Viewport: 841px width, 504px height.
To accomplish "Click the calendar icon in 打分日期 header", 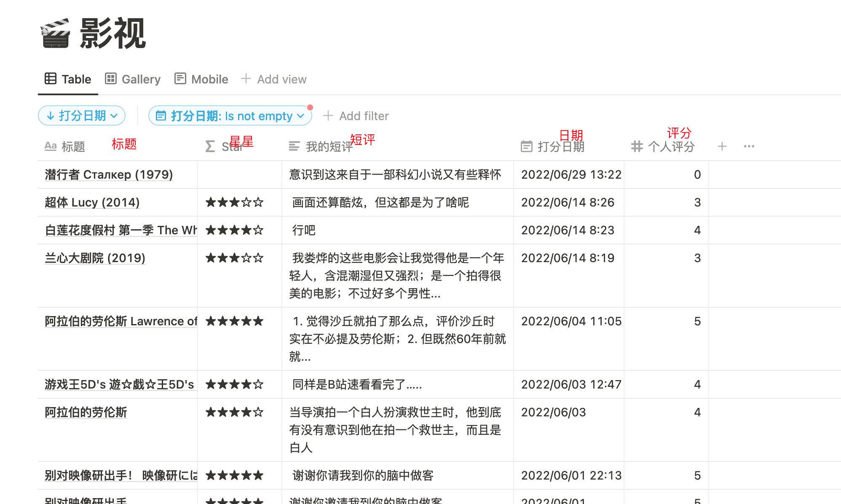I will 526,146.
